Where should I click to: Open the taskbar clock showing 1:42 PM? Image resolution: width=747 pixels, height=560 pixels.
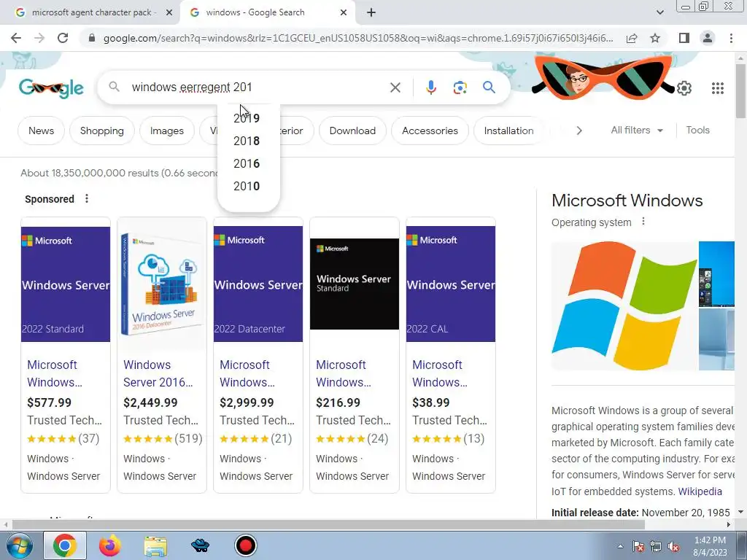pyautogui.click(x=710, y=546)
